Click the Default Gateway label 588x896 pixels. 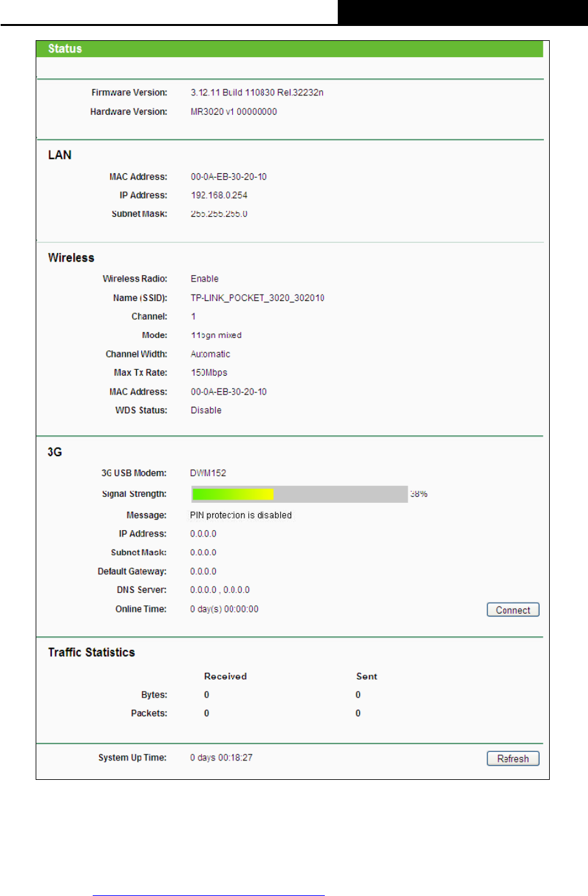(x=132, y=572)
